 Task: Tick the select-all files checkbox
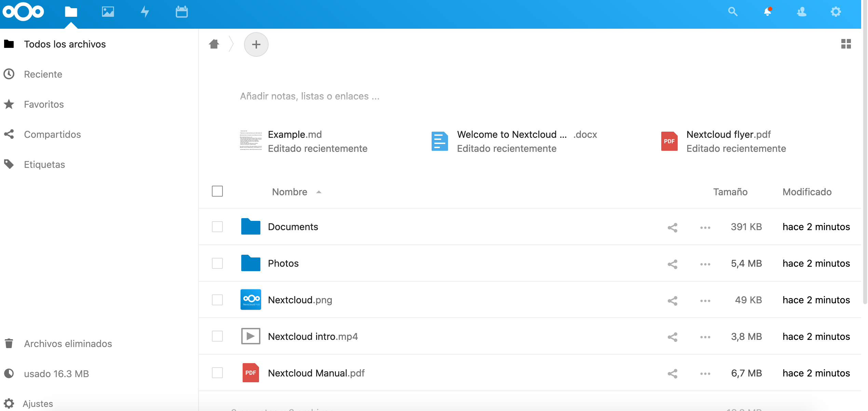(x=217, y=191)
